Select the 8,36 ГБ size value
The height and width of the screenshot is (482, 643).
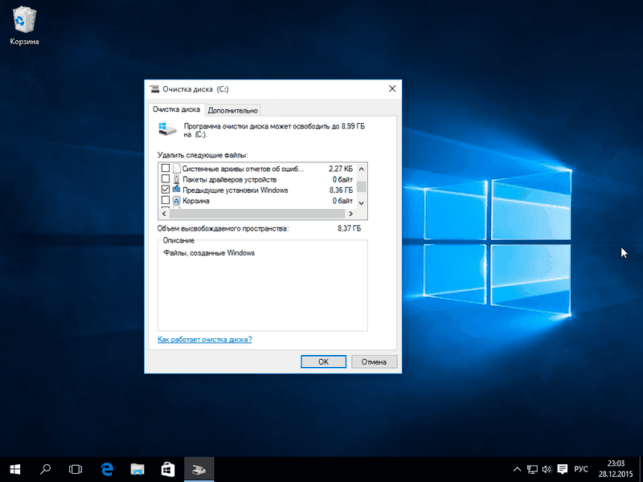click(341, 190)
